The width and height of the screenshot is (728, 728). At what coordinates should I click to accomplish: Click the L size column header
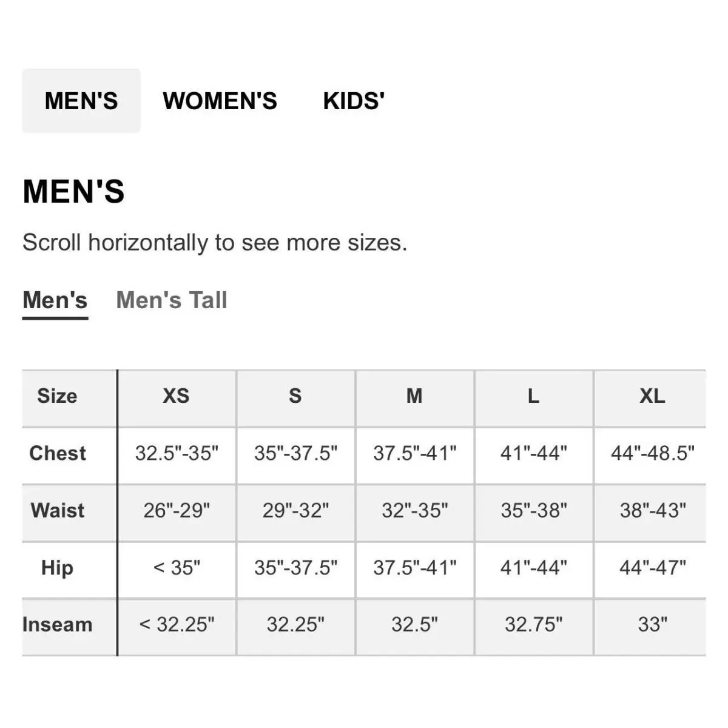533,396
